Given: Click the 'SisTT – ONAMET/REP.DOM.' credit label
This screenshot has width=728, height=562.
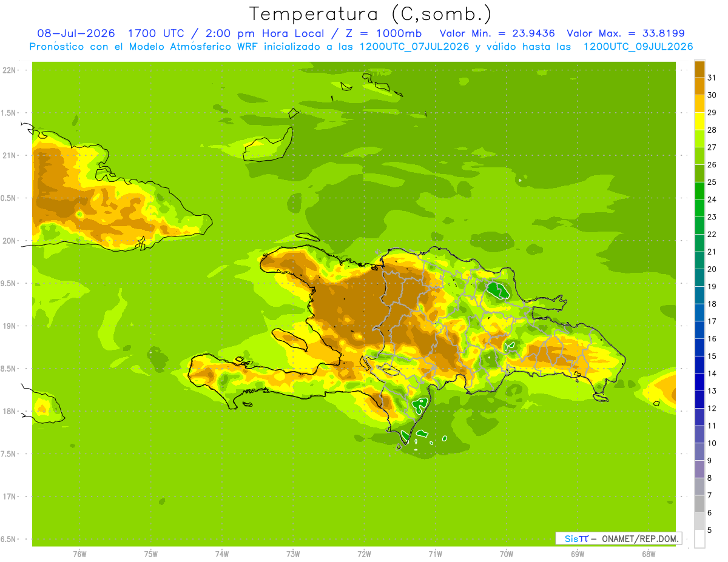Looking at the screenshot, I should click(619, 538).
